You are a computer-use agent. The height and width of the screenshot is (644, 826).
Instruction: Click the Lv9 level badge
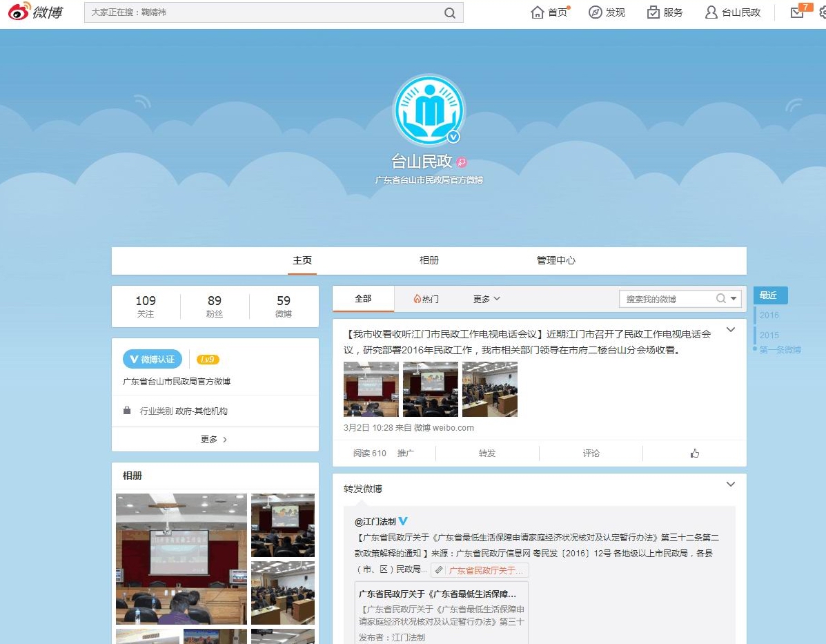tap(208, 360)
